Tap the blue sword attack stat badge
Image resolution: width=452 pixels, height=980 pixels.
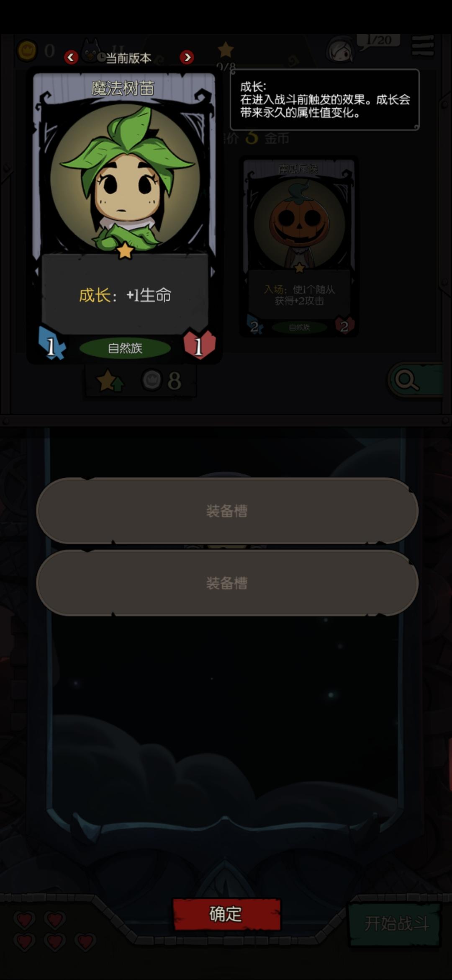[52, 344]
